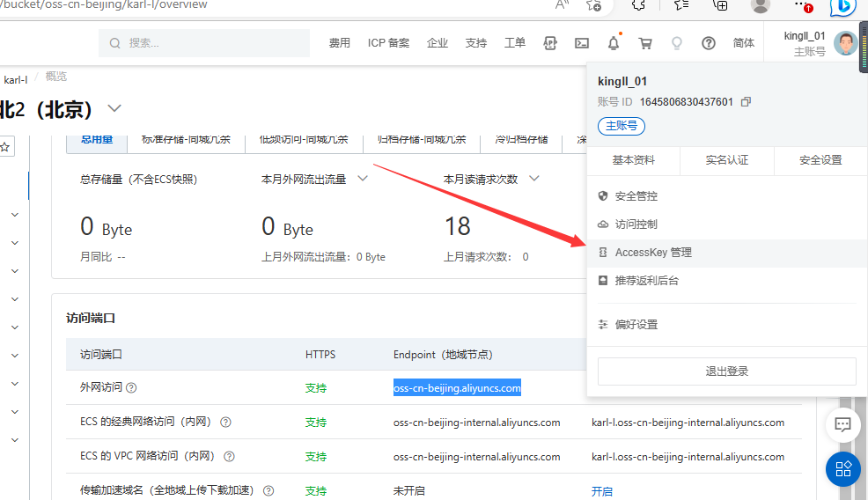Click the karl-l breadcrumb
868x500 pixels.
pos(16,80)
